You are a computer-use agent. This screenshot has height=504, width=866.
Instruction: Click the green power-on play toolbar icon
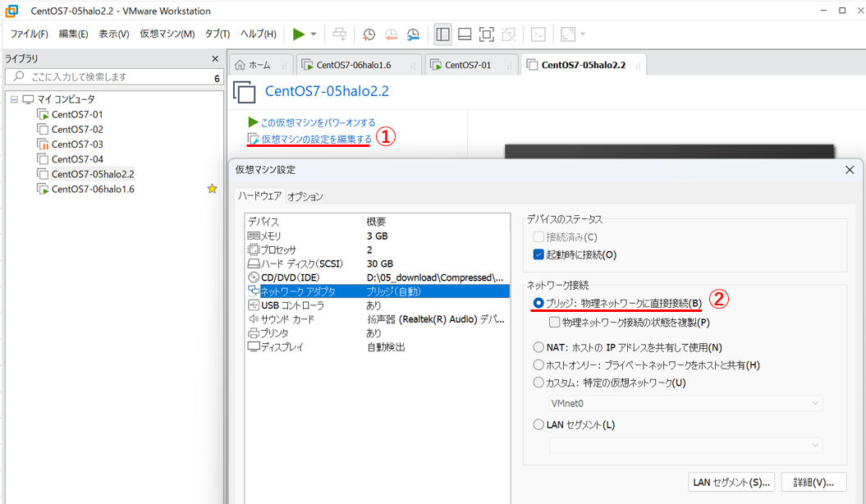[299, 34]
